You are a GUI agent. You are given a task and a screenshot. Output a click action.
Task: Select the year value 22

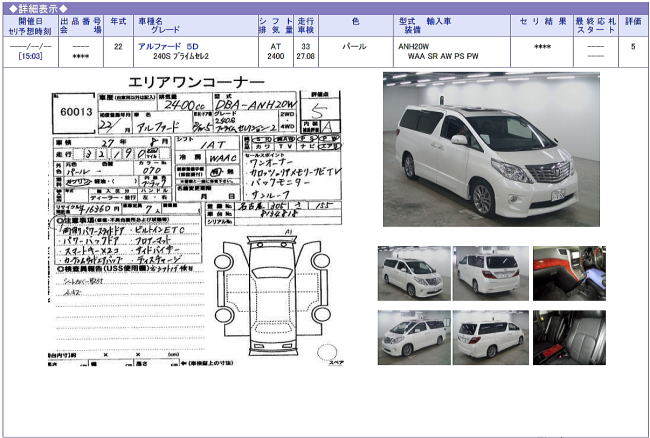118,46
